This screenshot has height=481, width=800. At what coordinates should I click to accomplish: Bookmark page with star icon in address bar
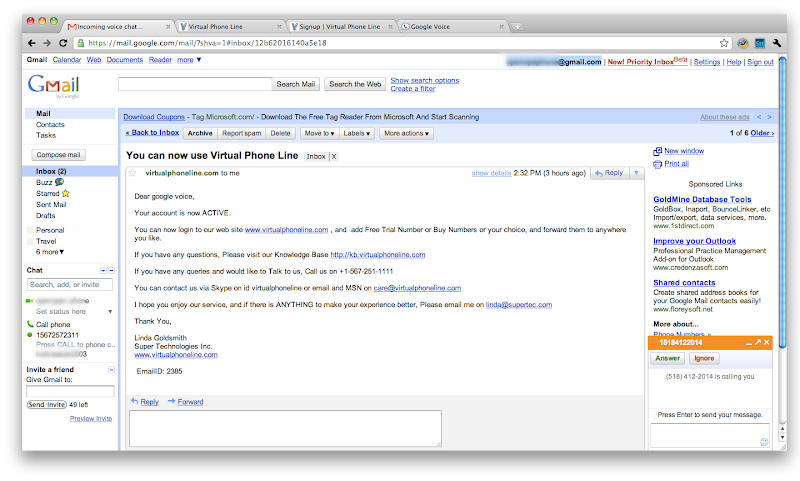(x=723, y=43)
